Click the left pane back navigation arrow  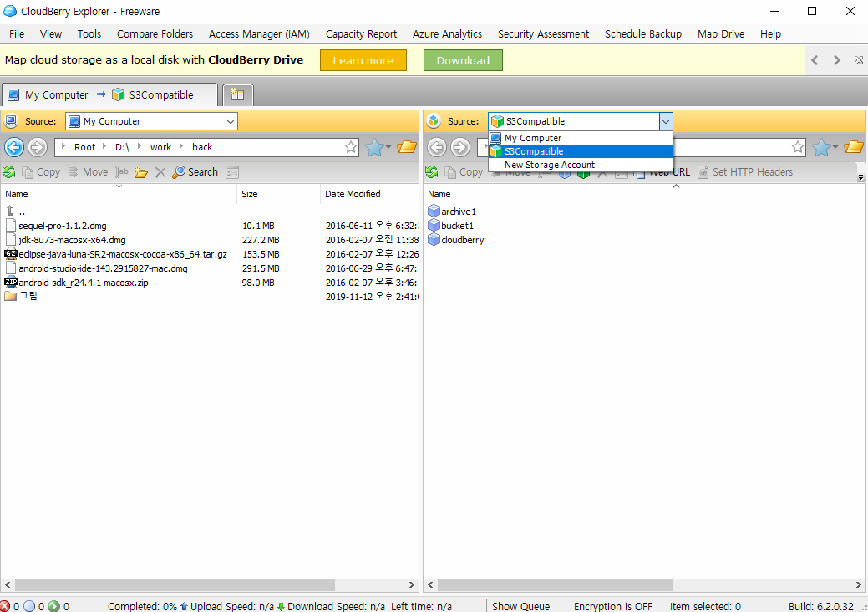[14, 147]
